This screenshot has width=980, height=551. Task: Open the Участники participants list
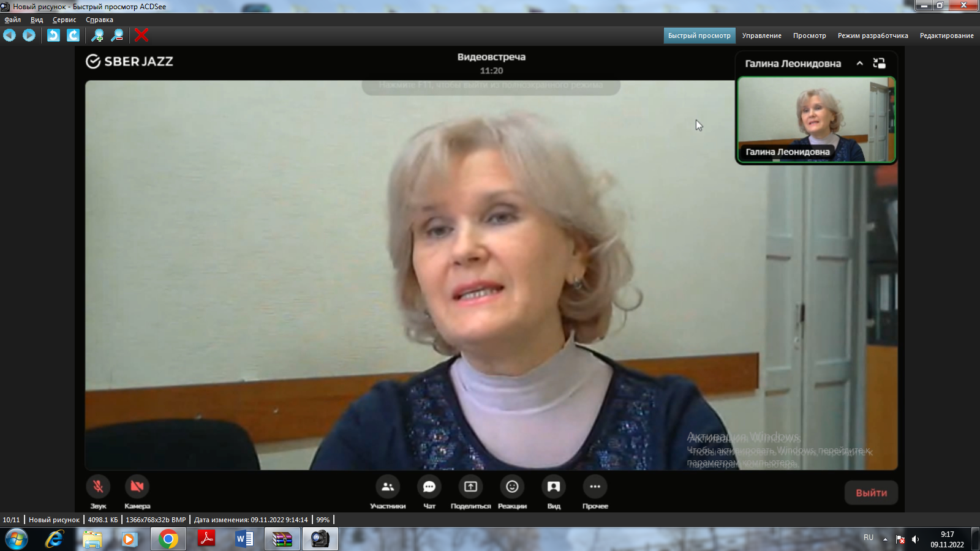click(x=388, y=487)
